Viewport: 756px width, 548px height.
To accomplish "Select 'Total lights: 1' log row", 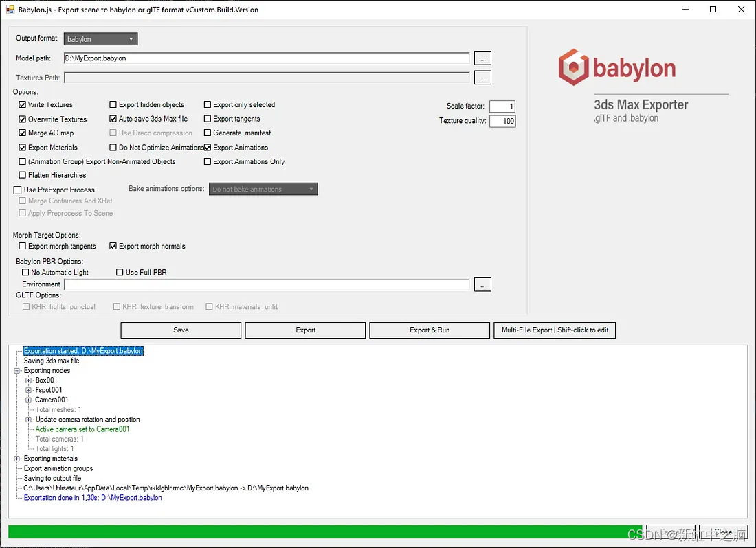I will pos(54,449).
